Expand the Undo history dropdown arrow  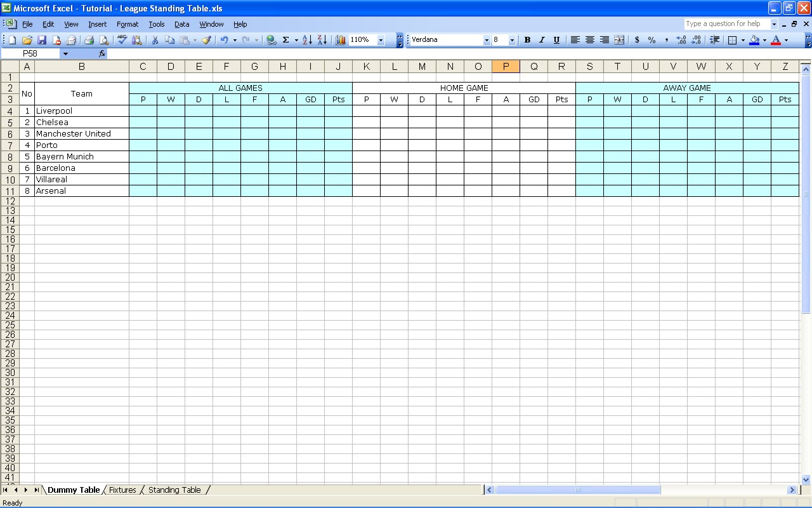[235, 40]
